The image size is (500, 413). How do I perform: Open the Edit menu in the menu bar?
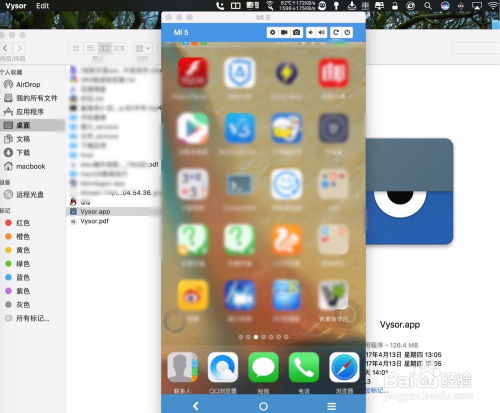pos(42,6)
